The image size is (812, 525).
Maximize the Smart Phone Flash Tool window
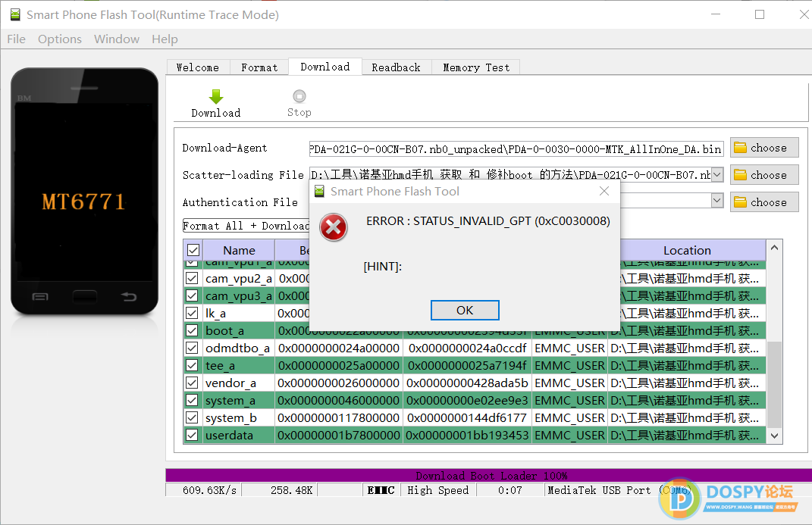click(760, 14)
